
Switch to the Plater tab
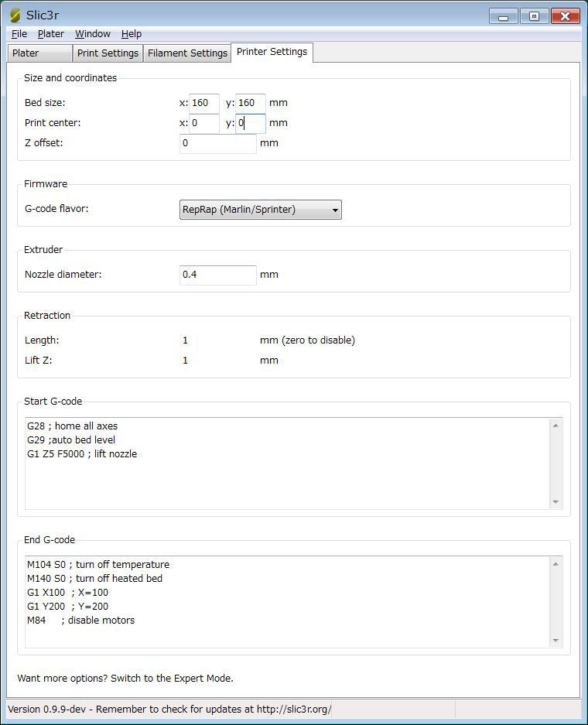39,53
